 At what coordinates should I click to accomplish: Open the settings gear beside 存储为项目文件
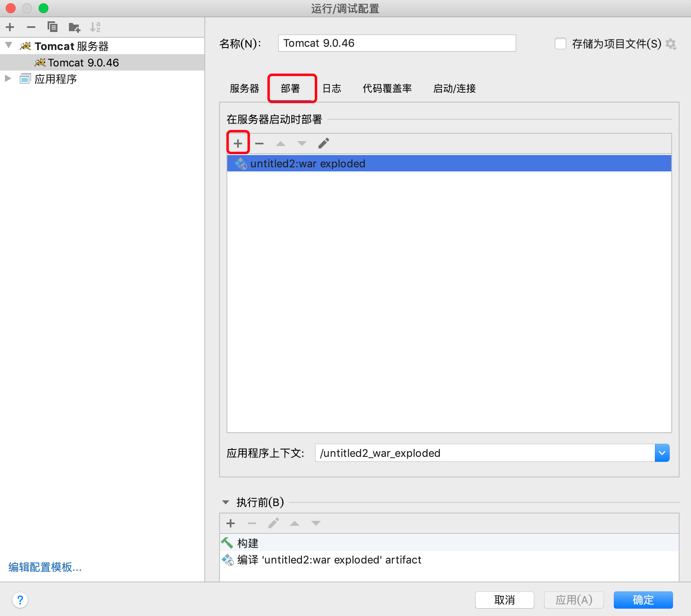point(671,43)
